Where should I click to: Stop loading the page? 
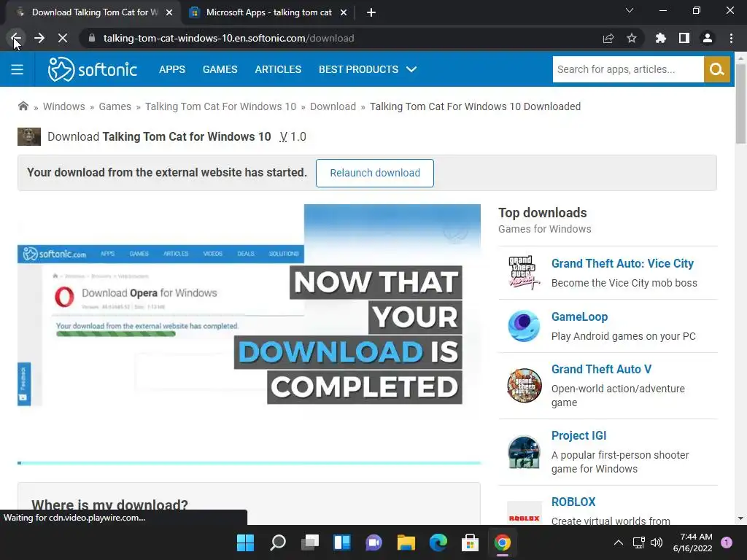click(63, 38)
